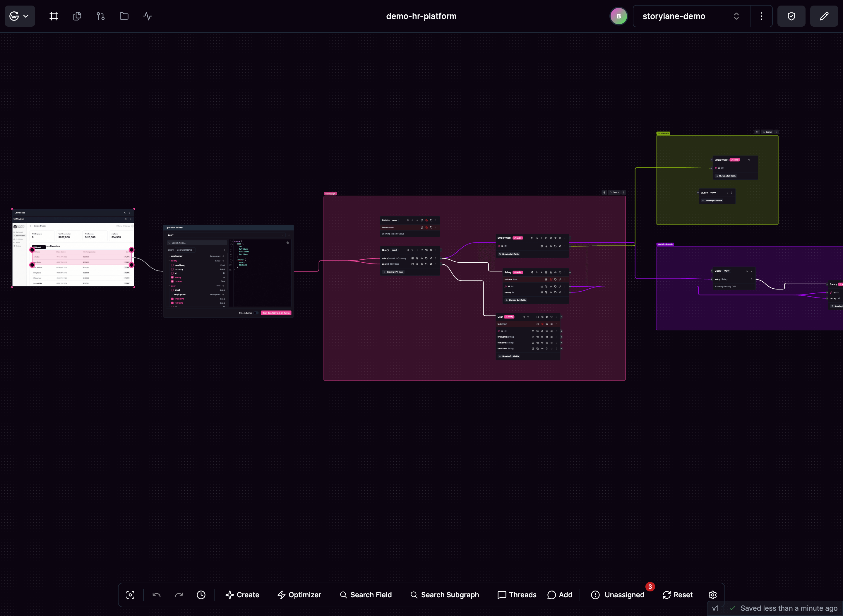The width and height of the screenshot is (843, 616).
Task: Select the frame tool in the top toolbar
Action: point(53,16)
